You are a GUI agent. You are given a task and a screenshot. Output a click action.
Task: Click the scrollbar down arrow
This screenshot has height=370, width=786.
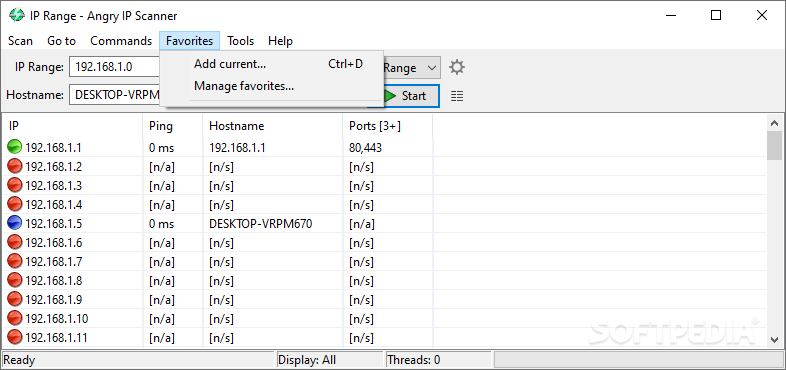(x=774, y=339)
